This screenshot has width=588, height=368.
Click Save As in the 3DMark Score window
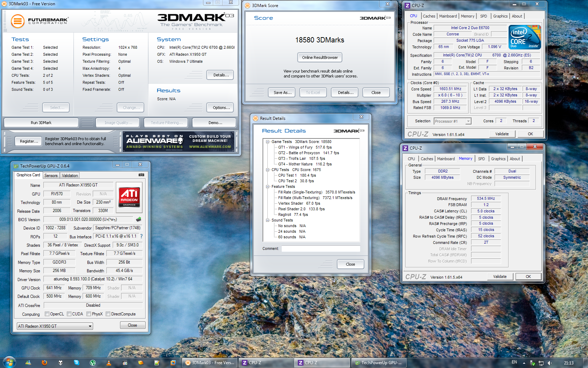282,93
